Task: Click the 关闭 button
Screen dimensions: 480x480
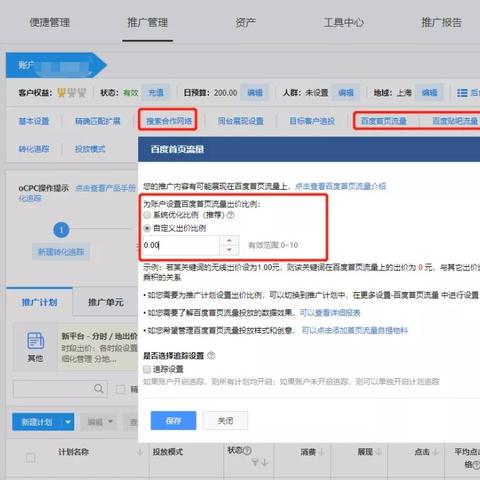Action: tap(225, 421)
